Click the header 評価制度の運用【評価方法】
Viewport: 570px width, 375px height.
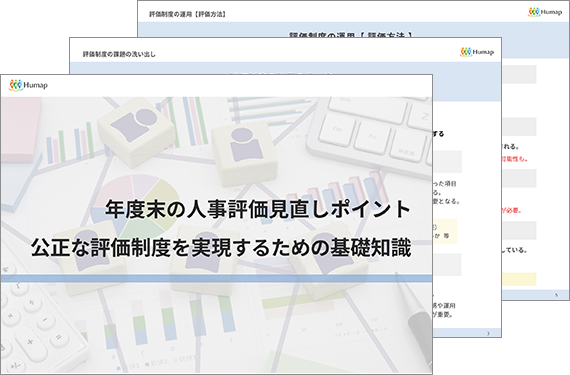[x=188, y=14]
